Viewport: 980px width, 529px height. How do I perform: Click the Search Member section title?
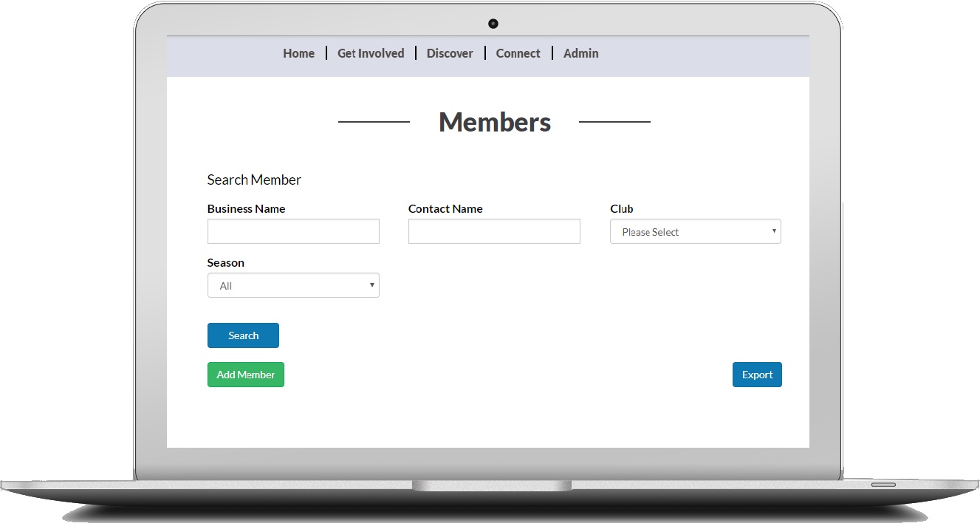pos(254,180)
